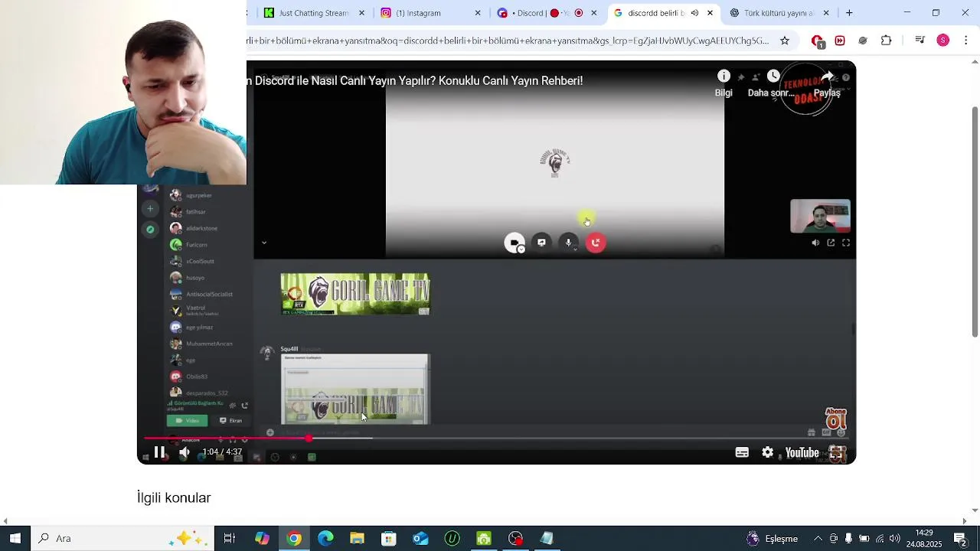This screenshot has width=980, height=551.
Task: Open Squ4lll's posted banner screenshot
Action: pos(355,389)
